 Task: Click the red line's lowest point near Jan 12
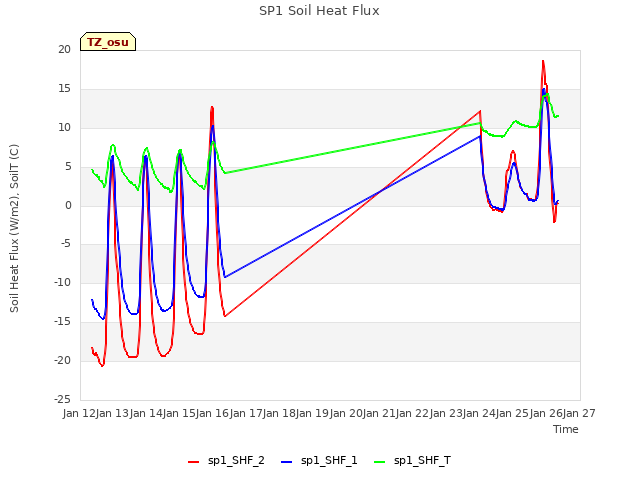pos(102,366)
